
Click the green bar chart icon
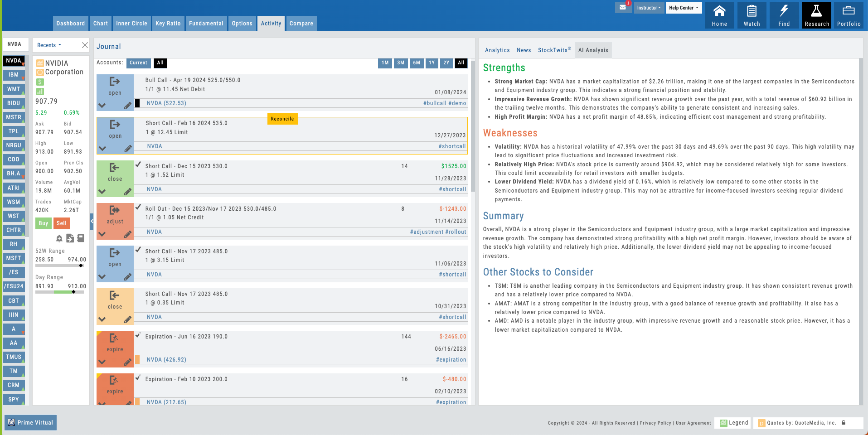[40, 92]
